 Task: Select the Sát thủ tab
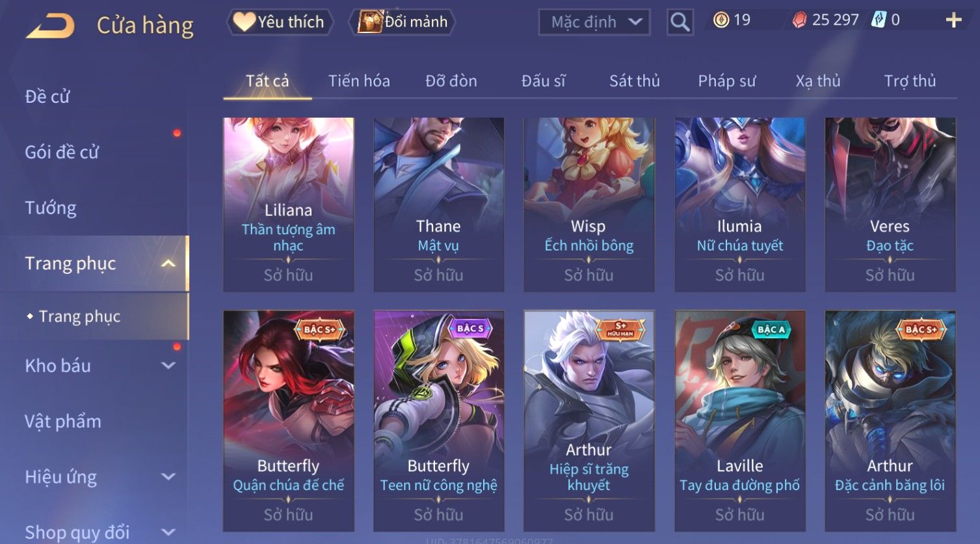pyautogui.click(x=635, y=81)
